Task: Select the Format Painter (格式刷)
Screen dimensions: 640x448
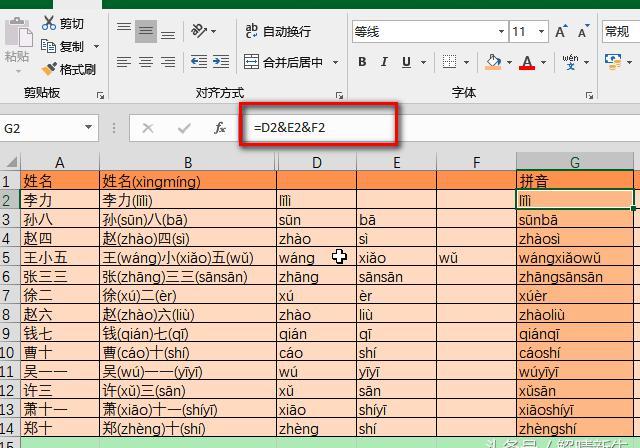Action: pos(69,69)
